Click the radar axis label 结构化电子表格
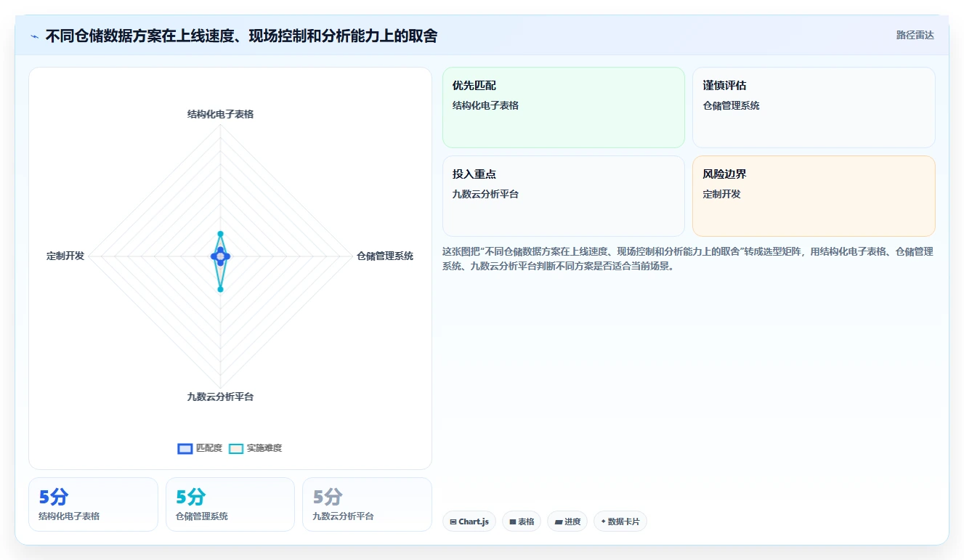The width and height of the screenshot is (964, 560). coord(220,114)
